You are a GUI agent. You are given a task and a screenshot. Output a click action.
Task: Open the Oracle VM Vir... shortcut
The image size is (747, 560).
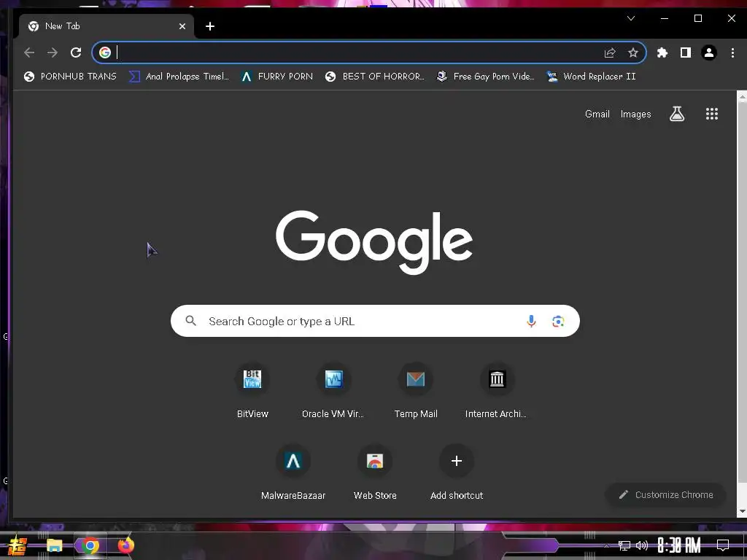333,391
